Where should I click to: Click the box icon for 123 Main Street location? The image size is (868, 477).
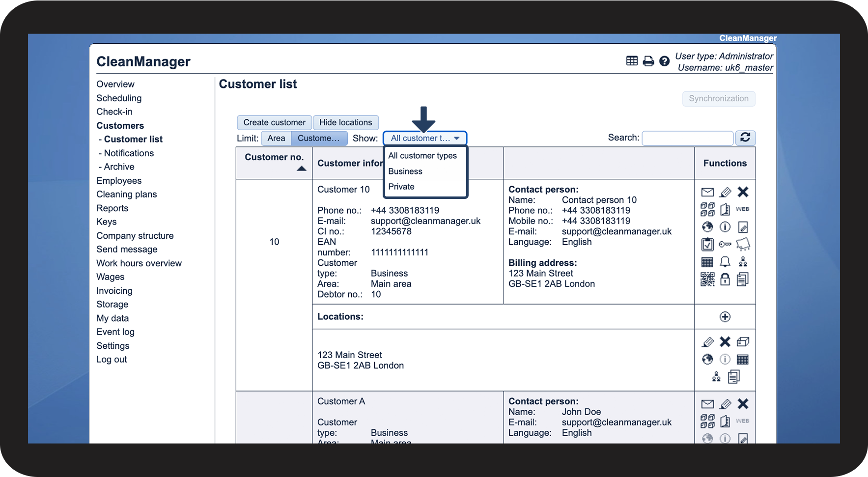coord(743,342)
